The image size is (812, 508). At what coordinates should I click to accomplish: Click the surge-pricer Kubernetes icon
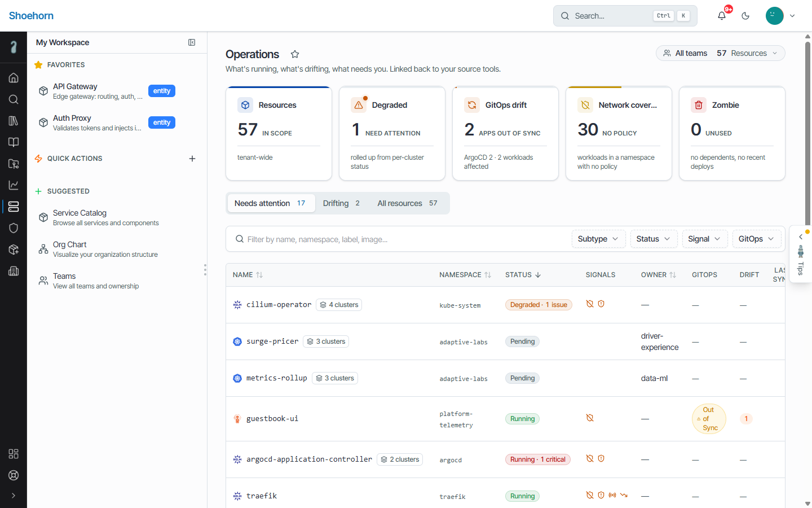coord(237,341)
